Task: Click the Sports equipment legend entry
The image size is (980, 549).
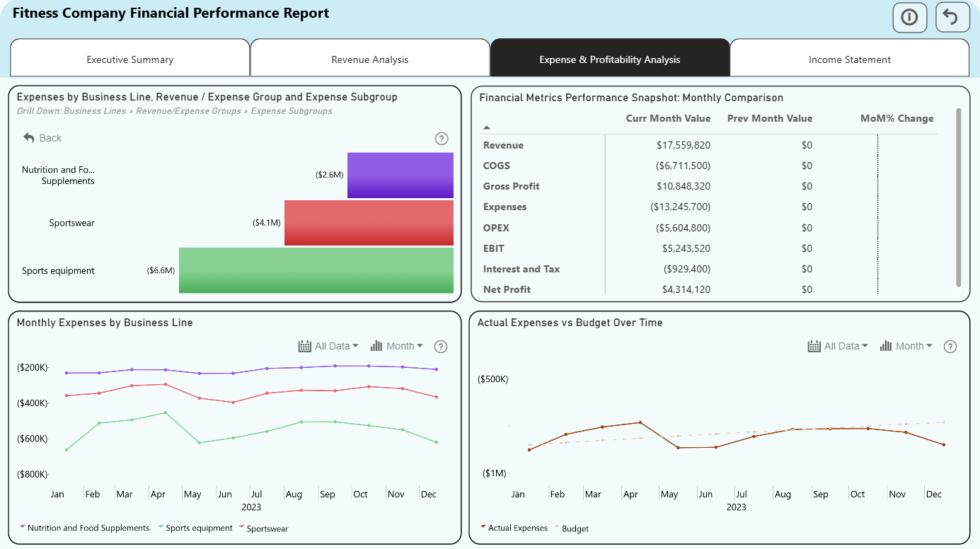Action: tap(195, 528)
